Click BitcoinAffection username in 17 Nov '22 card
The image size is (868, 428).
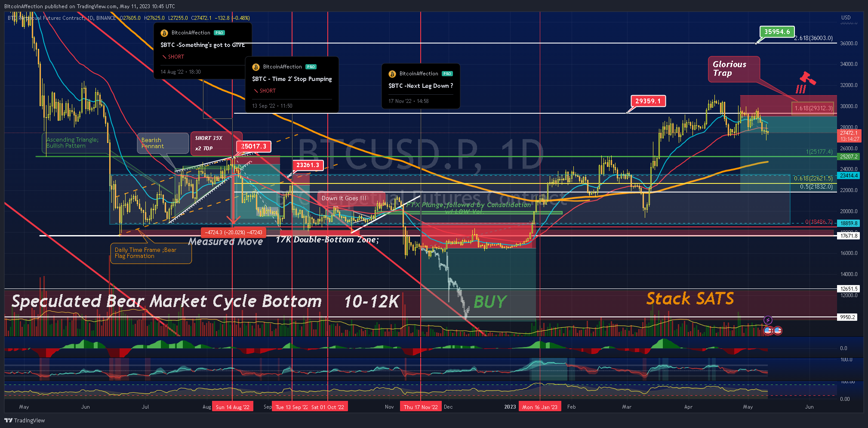(419, 74)
